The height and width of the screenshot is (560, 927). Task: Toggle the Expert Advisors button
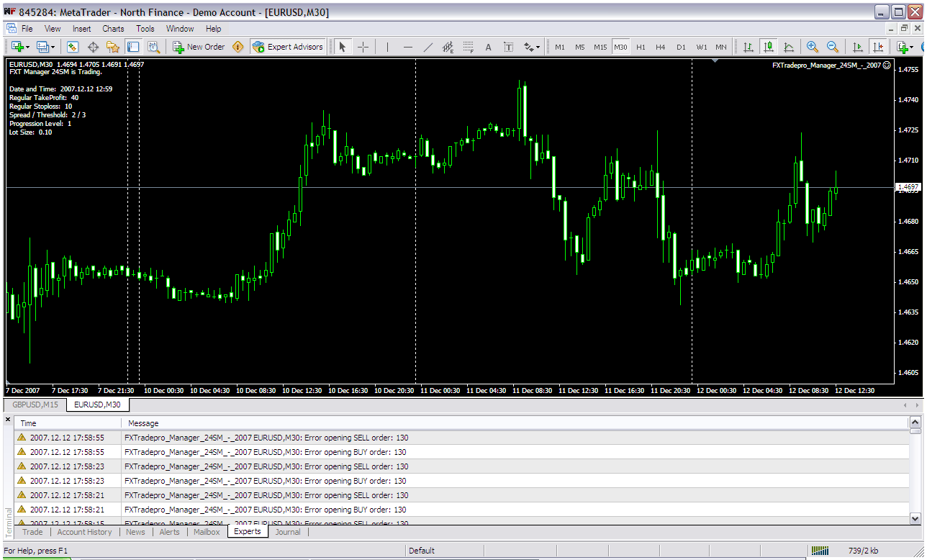point(288,47)
